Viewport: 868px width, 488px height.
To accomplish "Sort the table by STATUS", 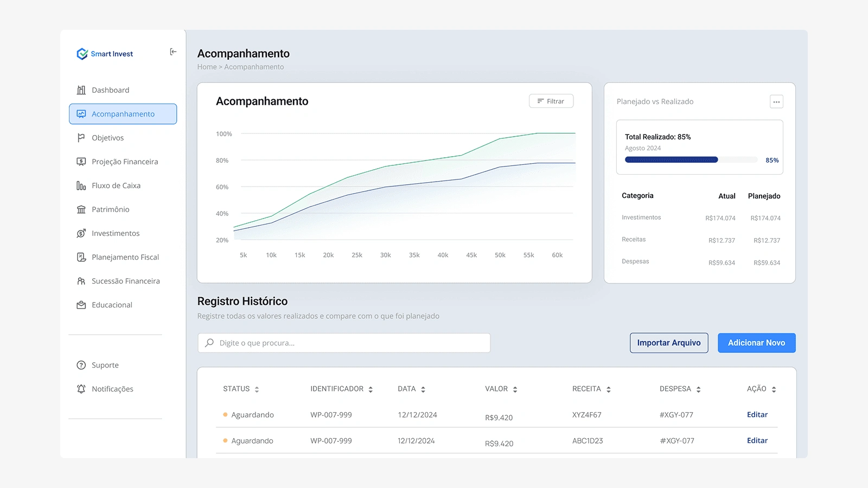I will (x=257, y=389).
